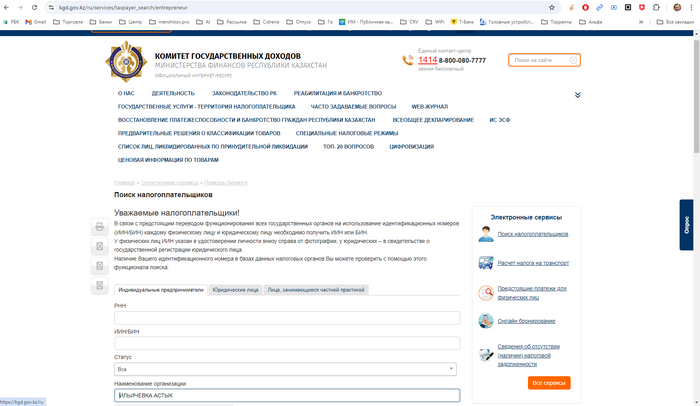Open the Т-Банк bookmark
Screen dimensions: 700x406
click(x=462, y=22)
